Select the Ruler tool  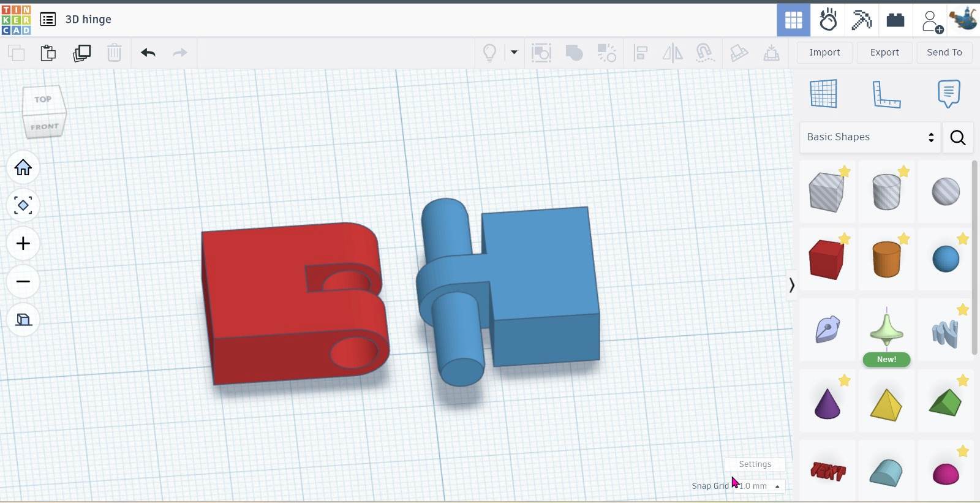click(886, 94)
